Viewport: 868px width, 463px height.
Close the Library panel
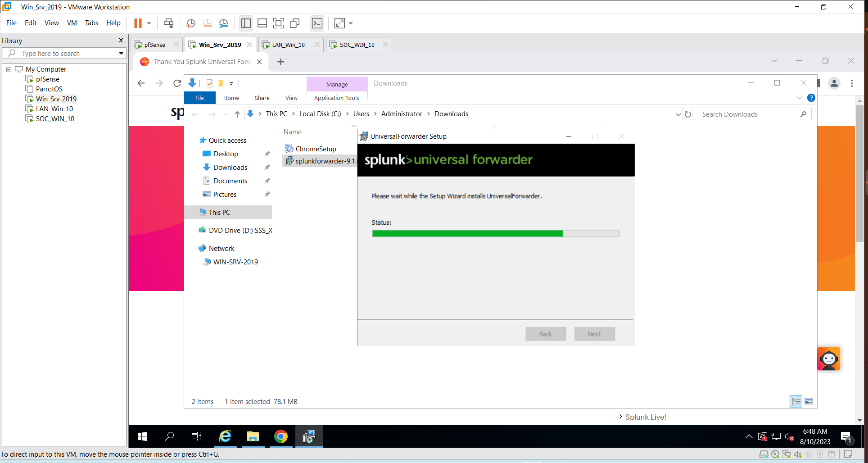[x=121, y=41]
